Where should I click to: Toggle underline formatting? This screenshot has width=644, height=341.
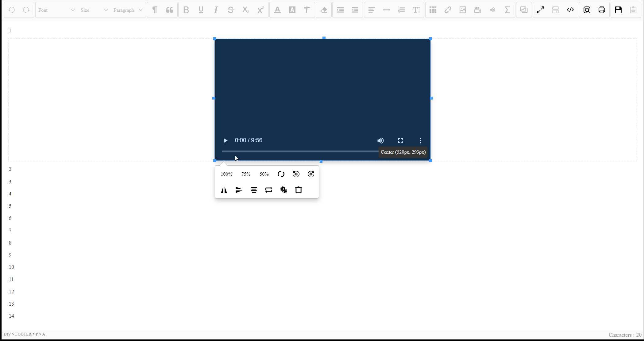click(x=201, y=10)
